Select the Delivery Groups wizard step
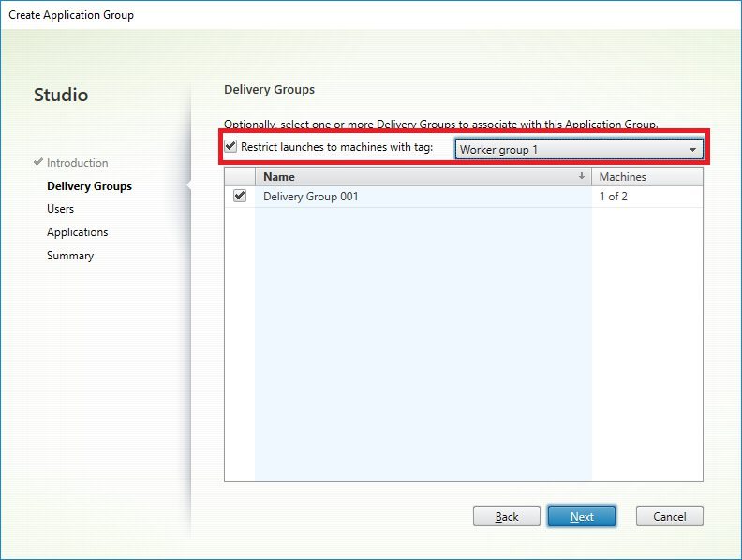Screen dimensions: 742x560 [89, 186]
